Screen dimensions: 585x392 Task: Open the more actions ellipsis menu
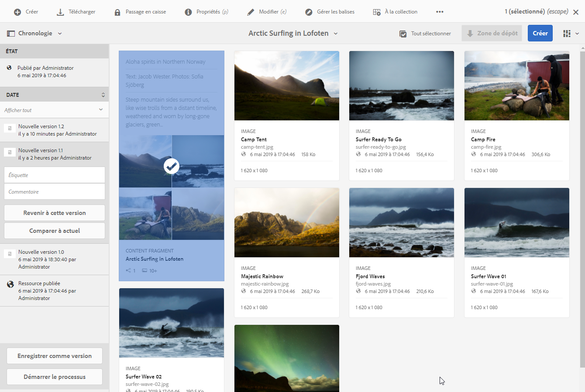[x=440, y=12]
